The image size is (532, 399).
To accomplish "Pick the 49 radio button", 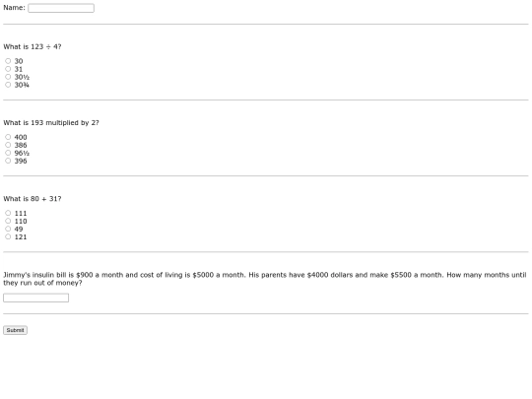I will pos(8,229).
